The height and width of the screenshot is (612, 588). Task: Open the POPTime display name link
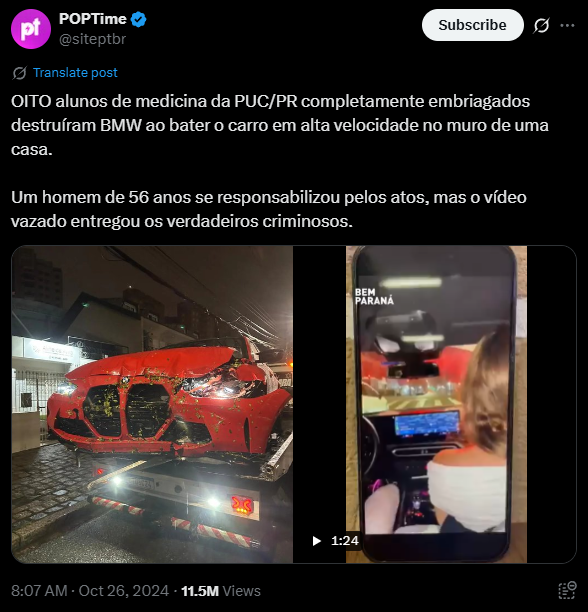click(x=92, y=19)
